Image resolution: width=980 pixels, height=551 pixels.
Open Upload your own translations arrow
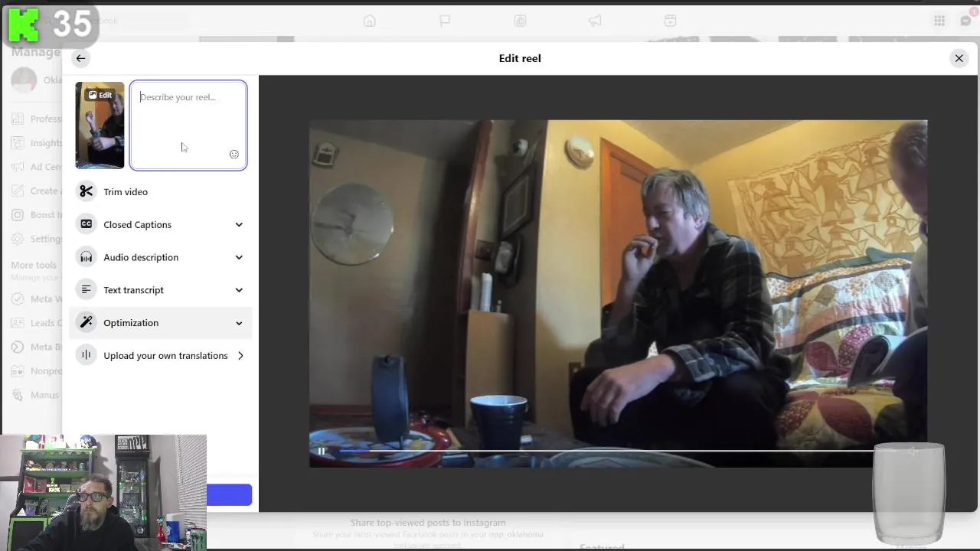tap(240, 356)
